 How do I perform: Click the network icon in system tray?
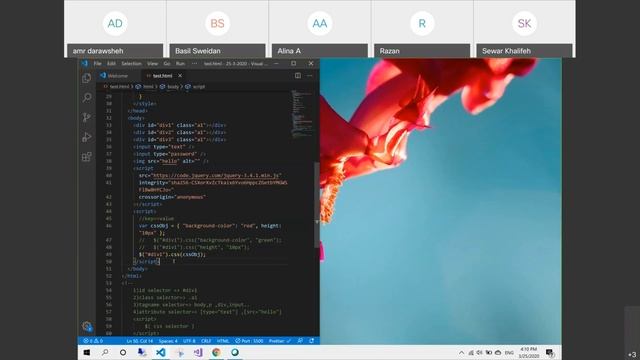click(x=471, y=353)
